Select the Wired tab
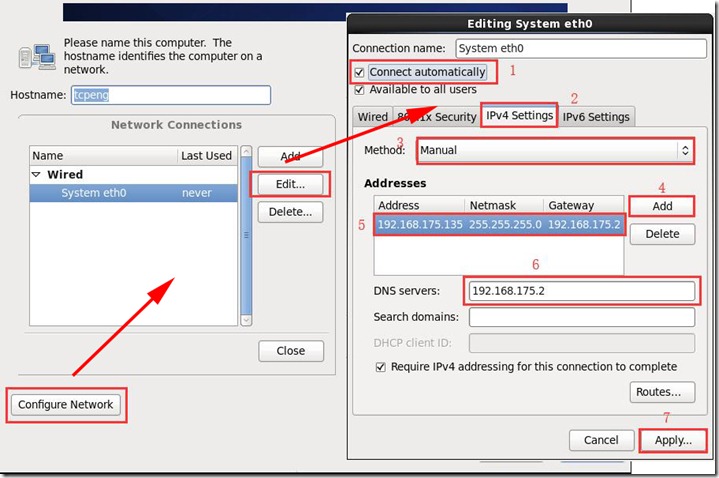 click(372, 117)
